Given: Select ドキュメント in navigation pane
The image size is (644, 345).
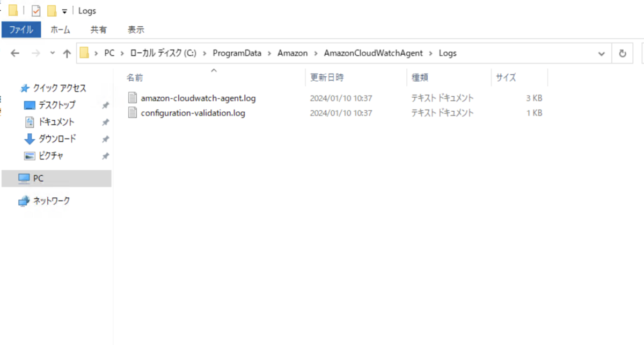Looking at the screenshot, I should 56,122.
